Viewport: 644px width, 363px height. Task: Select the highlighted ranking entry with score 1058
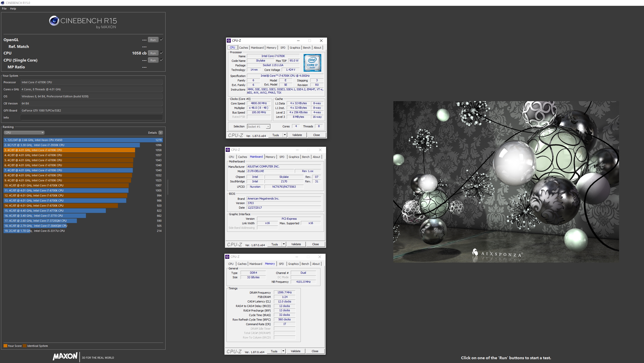83,150
